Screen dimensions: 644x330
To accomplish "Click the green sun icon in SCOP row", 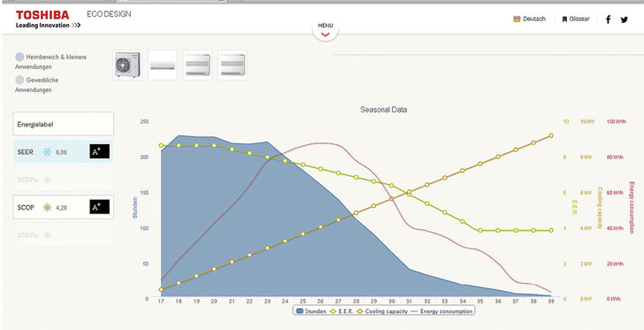I will pyautogui.click(x=47, y=208).
